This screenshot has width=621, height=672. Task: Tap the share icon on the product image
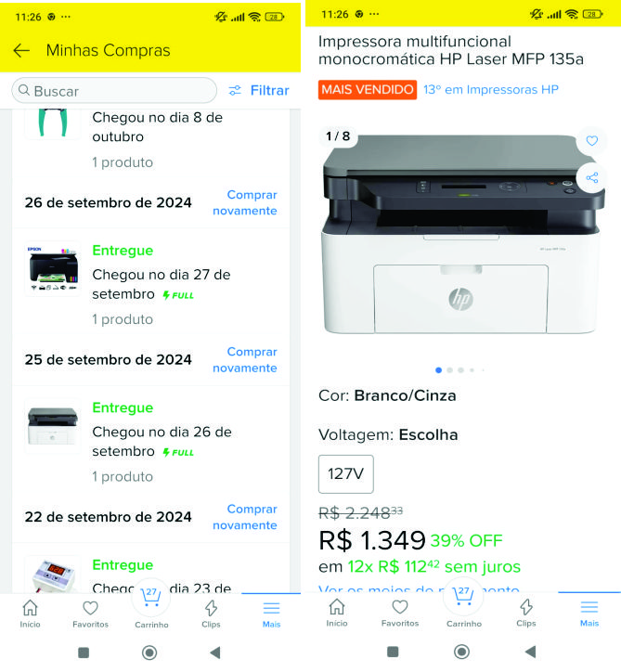[592, 177]
